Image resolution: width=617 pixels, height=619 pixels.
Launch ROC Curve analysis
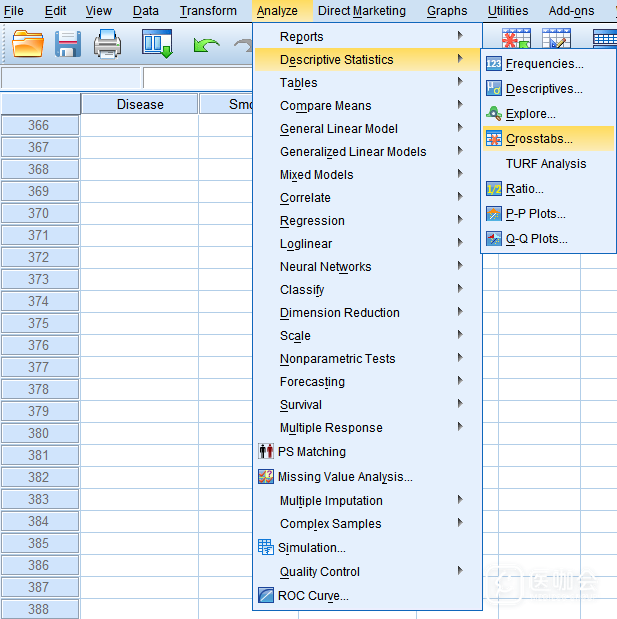click(313, 596)
